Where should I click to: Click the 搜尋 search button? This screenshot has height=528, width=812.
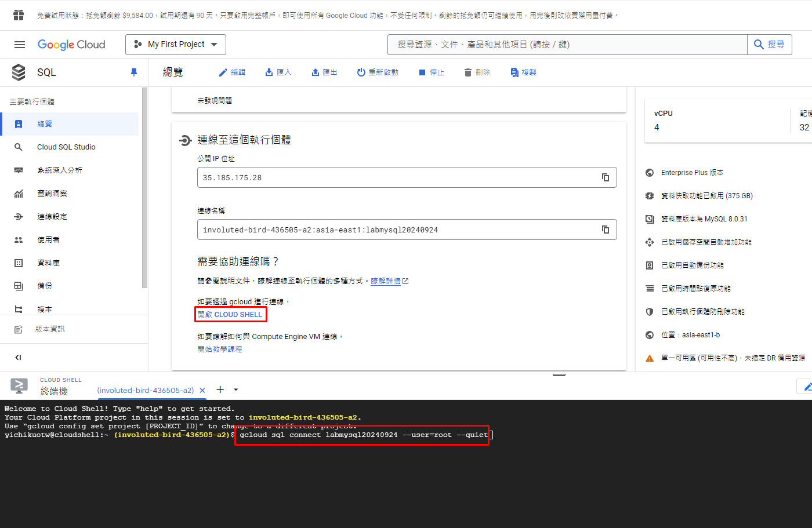pos(770,45)
